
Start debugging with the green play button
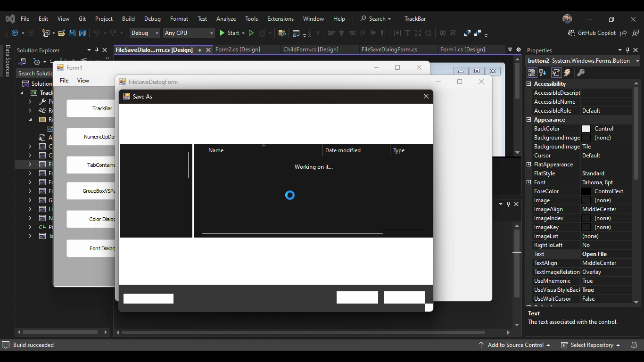point(222,33)
